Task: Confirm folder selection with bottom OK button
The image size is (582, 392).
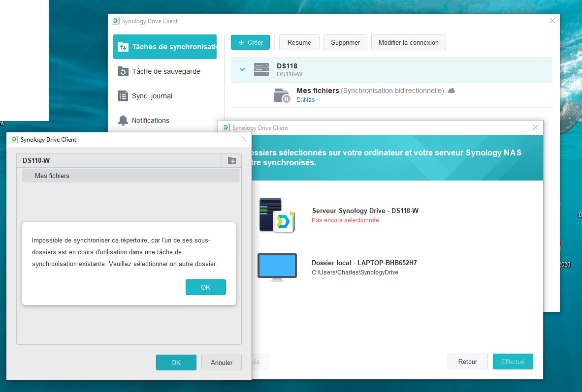Action: [176, 362]
